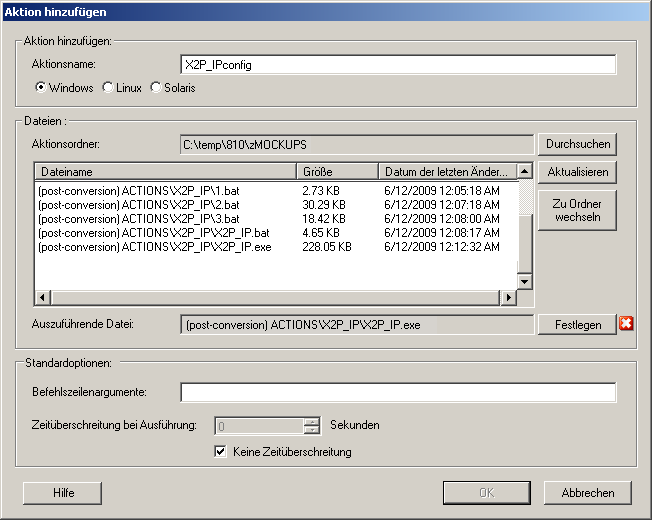The image size is (652, 520).
Task: Open Hilfe
Action: point(63,493)
